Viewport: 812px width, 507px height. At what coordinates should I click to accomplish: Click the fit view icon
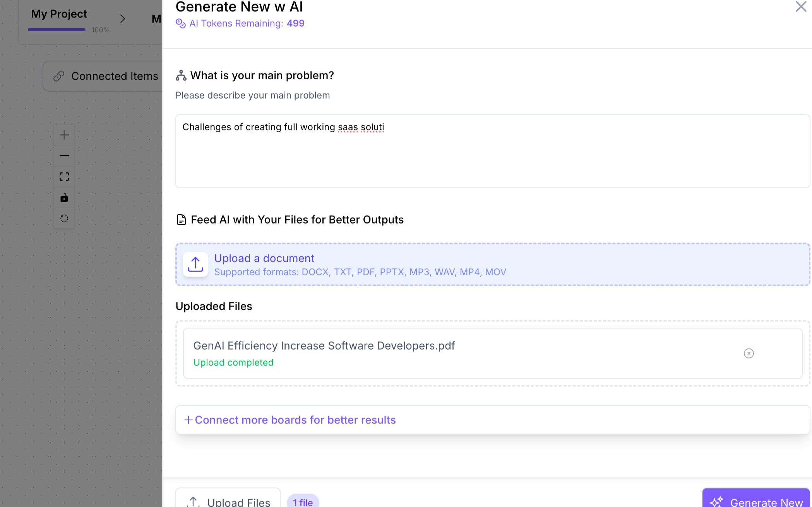click(x=64, y=177)
